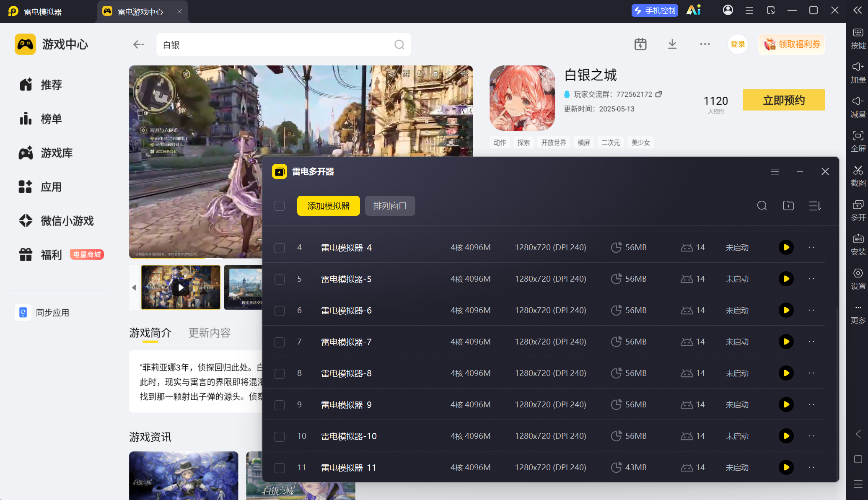Show previous screenshots with the left arrow
Viewport: 868px width, 500px height.
coord(134,288)
